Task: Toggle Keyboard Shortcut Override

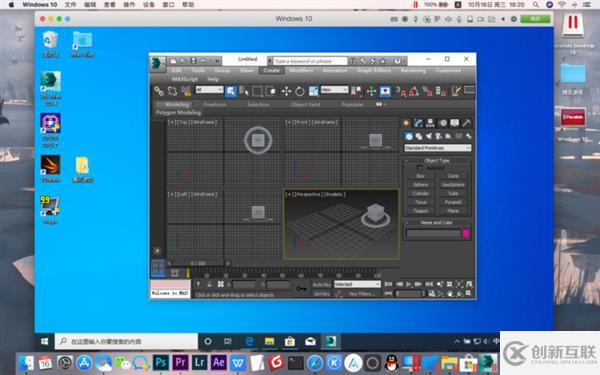Action: click(x=385, y=91)
